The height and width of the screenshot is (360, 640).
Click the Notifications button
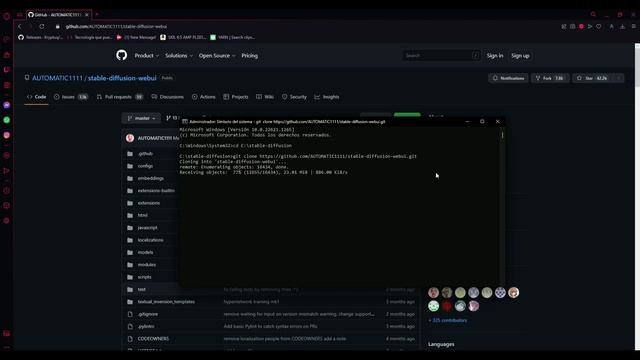coord(508,78)
